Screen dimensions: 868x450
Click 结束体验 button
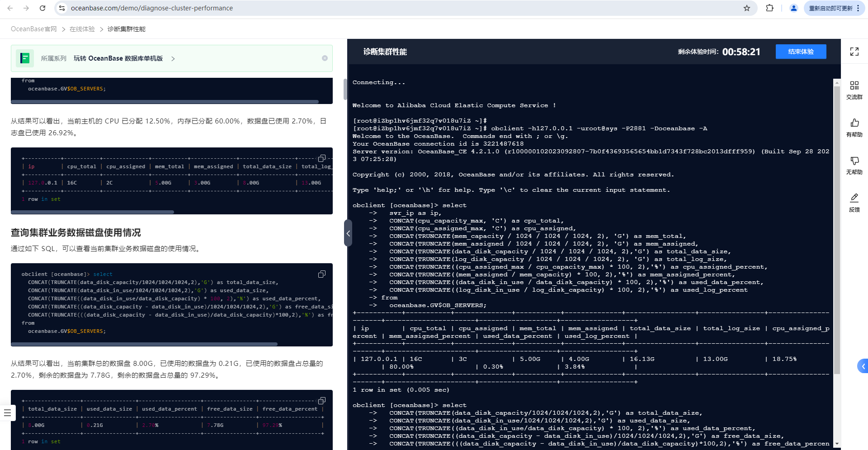pos(801,52)
